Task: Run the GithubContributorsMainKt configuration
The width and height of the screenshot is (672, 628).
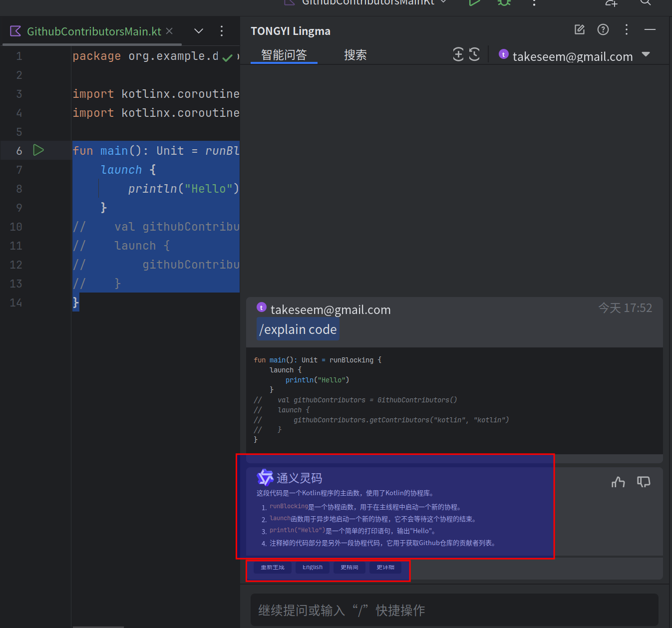Action: click(x=474, y=2)
